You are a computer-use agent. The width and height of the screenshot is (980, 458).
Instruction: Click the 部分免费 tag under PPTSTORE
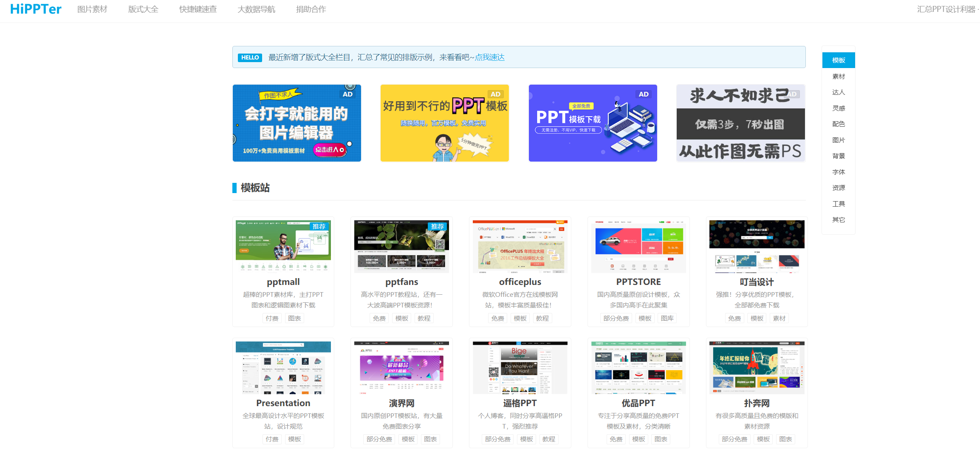click(x=616, y=319)
